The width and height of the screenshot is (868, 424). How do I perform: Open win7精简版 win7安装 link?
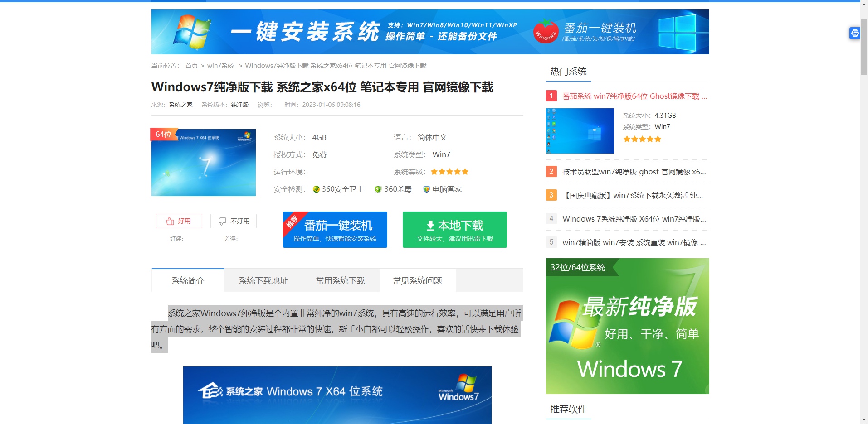tap(634, 242)
